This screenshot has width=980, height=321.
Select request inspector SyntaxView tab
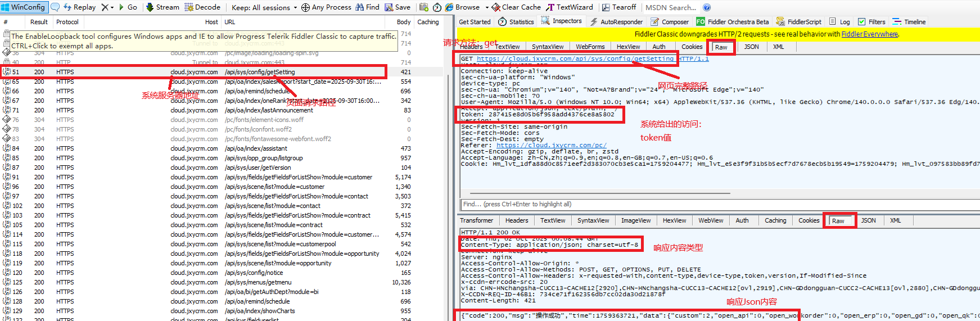tap(548, 47)
